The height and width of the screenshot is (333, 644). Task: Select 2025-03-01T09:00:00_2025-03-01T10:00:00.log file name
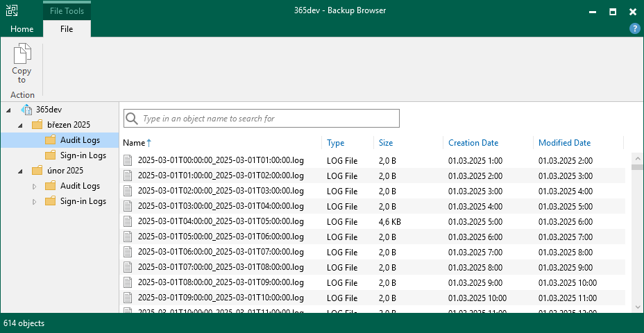pyautogui.click(x=221, y=298)
